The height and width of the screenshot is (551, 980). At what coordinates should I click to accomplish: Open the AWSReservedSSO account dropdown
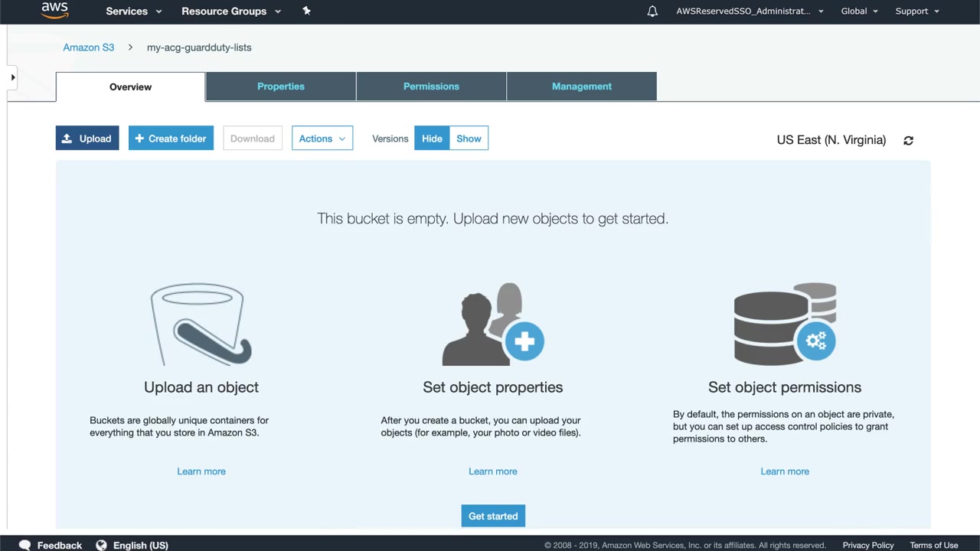tap(750, 11)
